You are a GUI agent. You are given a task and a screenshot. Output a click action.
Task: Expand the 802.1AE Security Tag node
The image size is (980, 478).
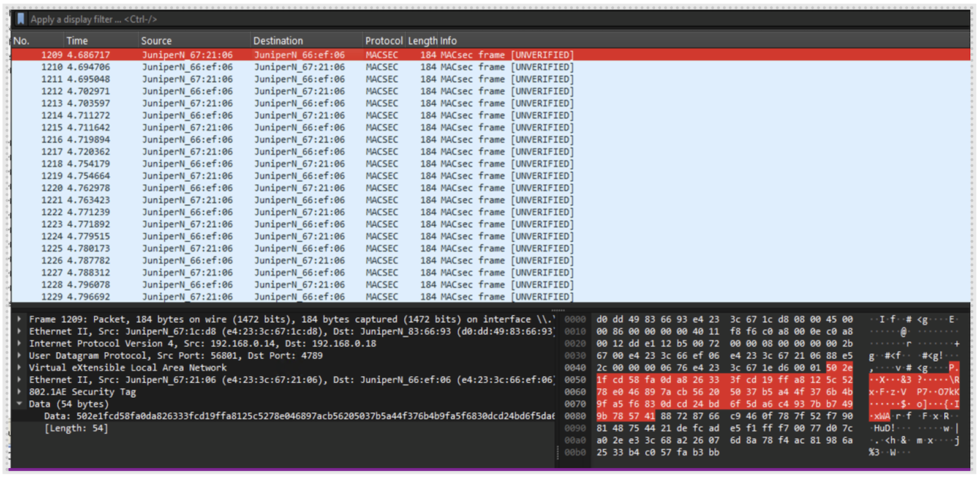(x=20, y=392)
